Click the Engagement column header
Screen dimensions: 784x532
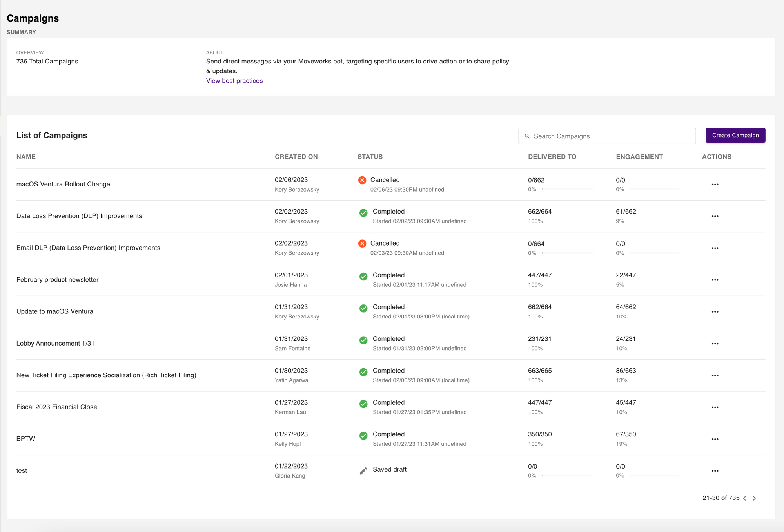tap(639, 157)
